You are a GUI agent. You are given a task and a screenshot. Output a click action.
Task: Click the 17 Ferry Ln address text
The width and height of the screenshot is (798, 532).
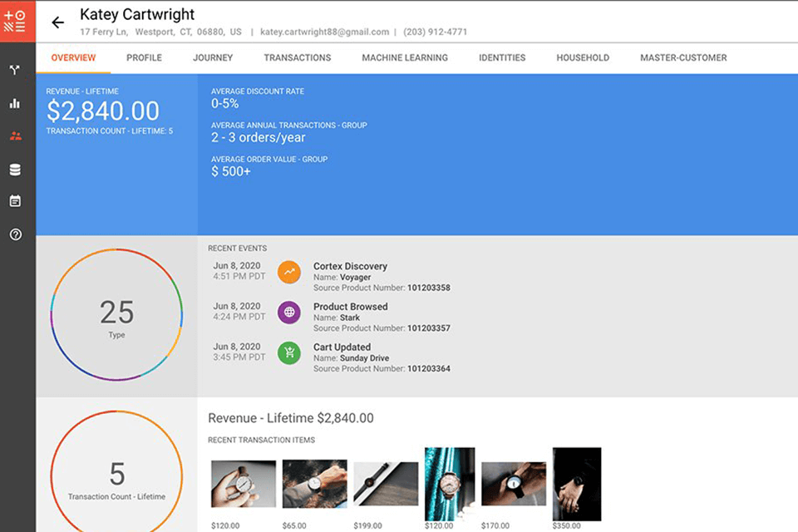click(x=104, y=32)
